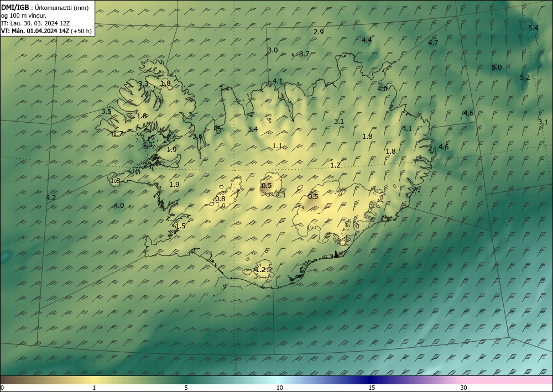The height and width of the screenshot is (392, 553).
Task: Click the 'DMI/IGB : Úrkomumætti (mm)' title text
Action: pos(45,8)
